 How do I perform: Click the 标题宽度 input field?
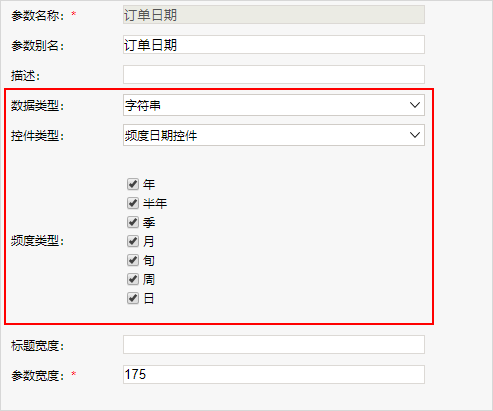[x=274, y=344]
